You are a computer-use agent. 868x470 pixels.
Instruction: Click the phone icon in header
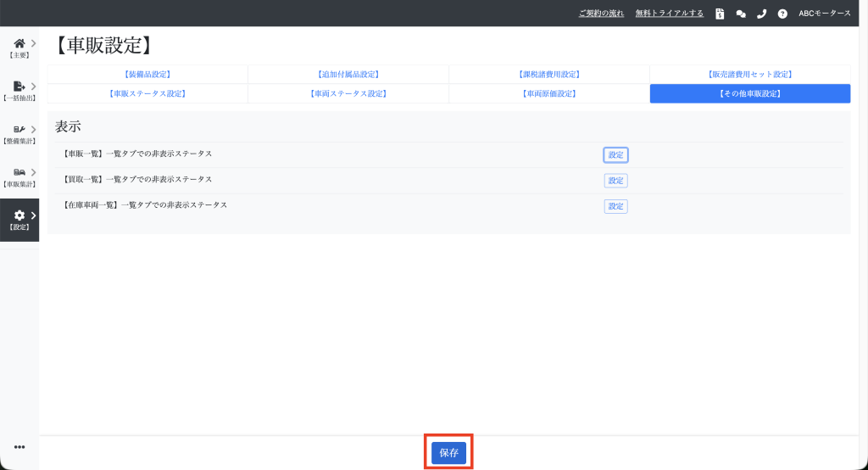pyautogui.click(x=761, y=14)
